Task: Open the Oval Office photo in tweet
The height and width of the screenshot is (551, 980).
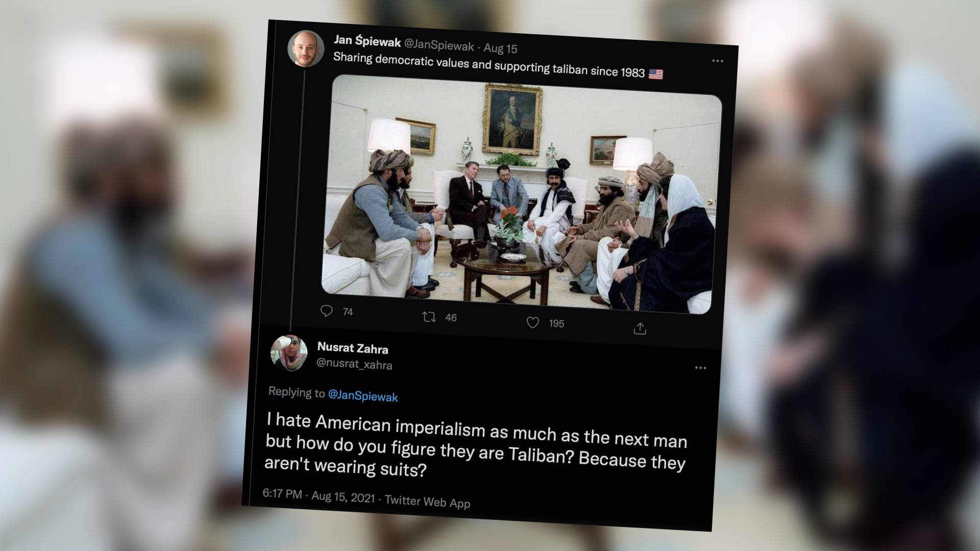Action: pyautogui.click(x=521, y=194)
